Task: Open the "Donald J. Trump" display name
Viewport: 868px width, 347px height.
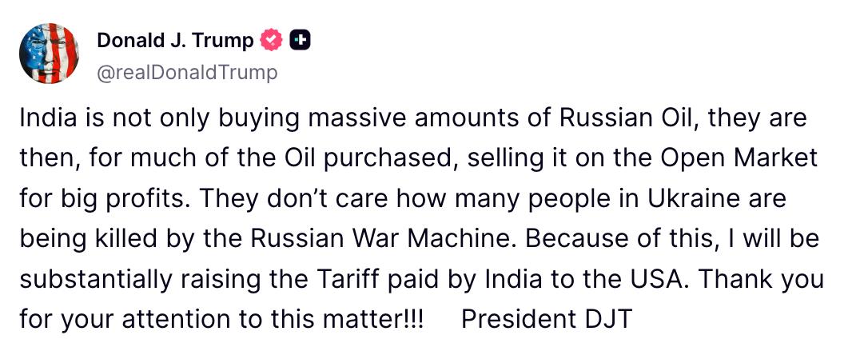Action: tap(175, 39)
